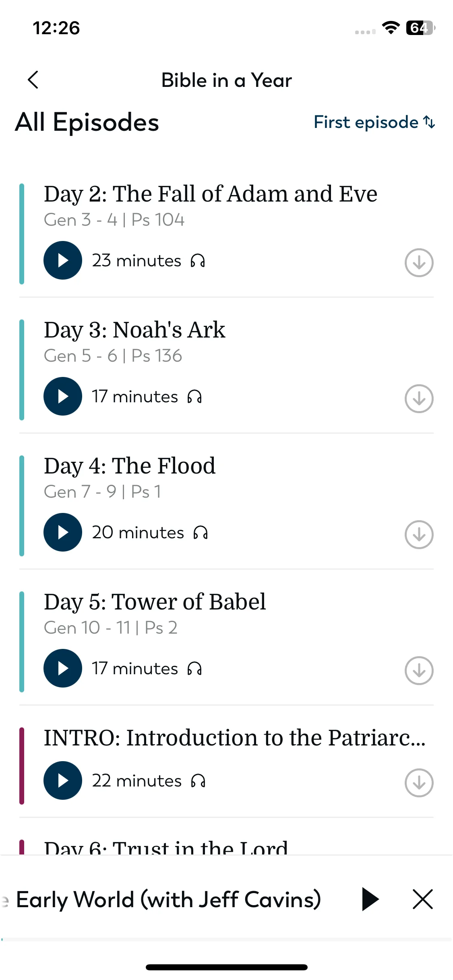Image resolution: width=453 pixels, height=980 pixels.
Task: Play Day 4: The Flood episode
Action: 63,532
